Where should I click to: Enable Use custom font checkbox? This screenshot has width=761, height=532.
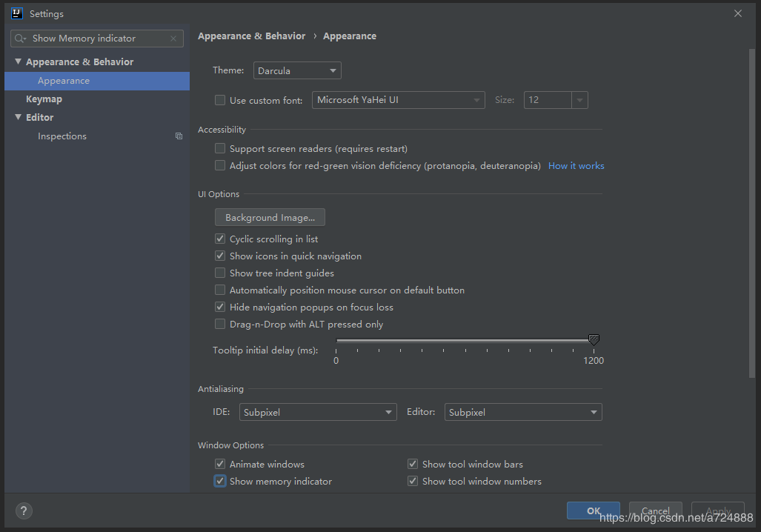pos(220,100)
